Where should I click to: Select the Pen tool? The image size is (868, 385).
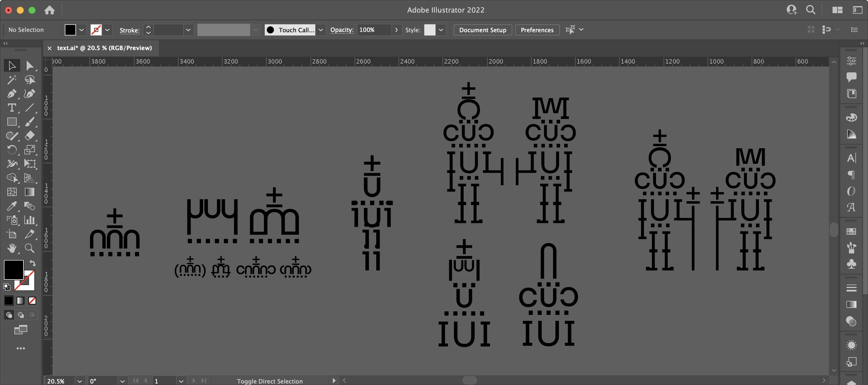(12, 93)
